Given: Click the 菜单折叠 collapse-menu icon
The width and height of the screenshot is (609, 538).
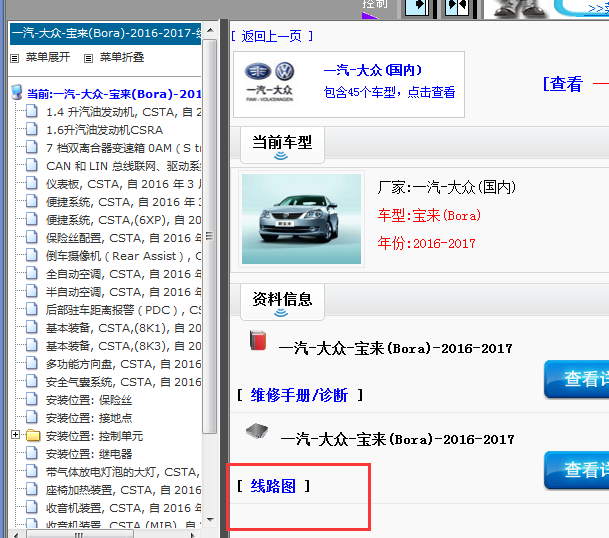Looking at the screenshot, I should coord(88,58).
